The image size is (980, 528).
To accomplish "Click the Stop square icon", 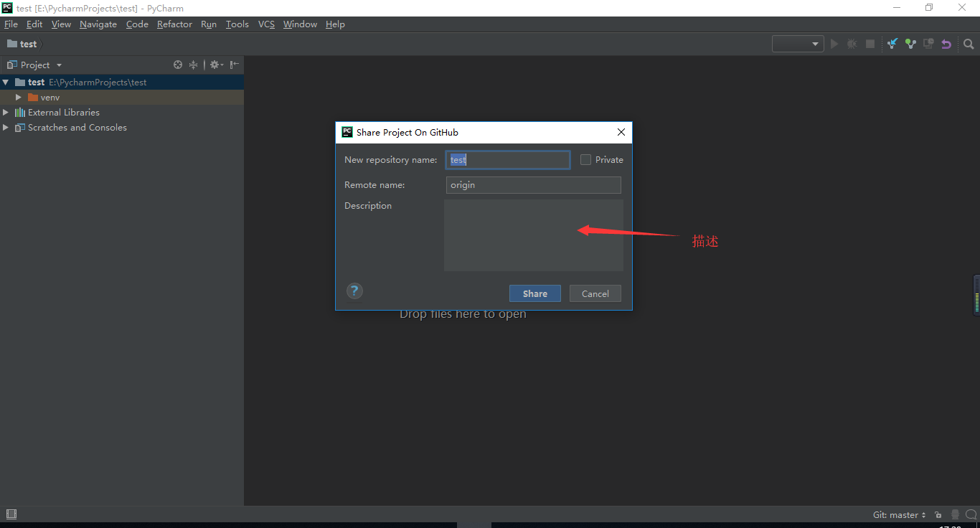I will point(870,44).
